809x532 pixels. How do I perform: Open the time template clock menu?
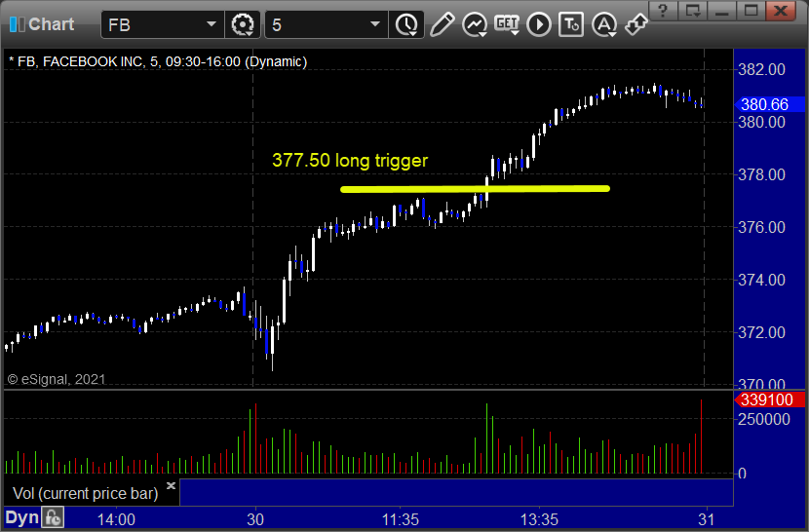coord(406,24)
